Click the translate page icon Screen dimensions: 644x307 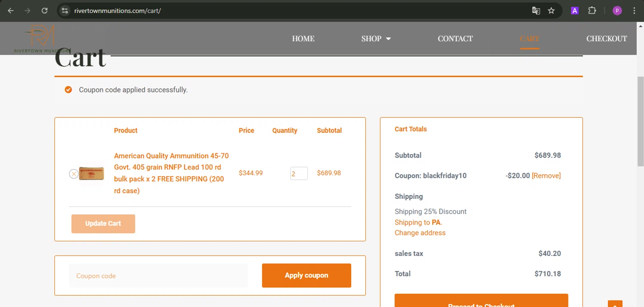click(x=536, y=11)
